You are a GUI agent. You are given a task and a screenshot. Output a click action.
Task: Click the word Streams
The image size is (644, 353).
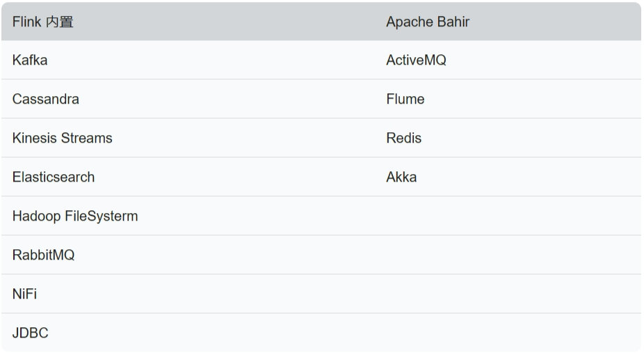coord(86,139)
